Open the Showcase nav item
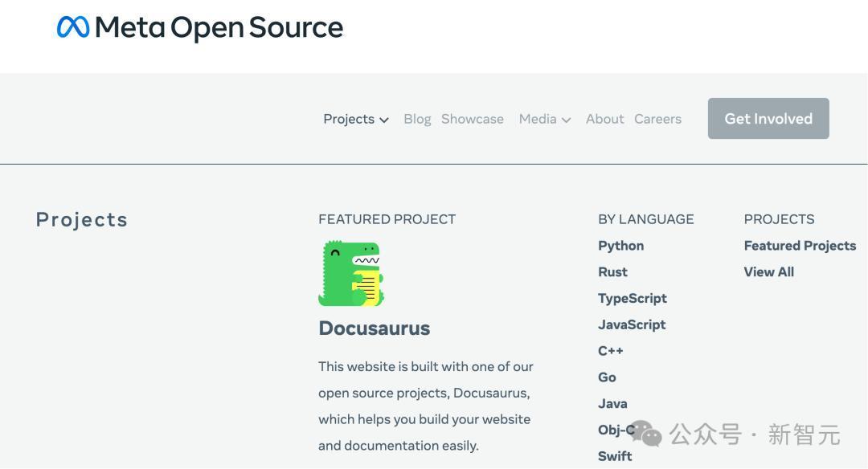This screenshot has height=469, width=868. [473, 119]
